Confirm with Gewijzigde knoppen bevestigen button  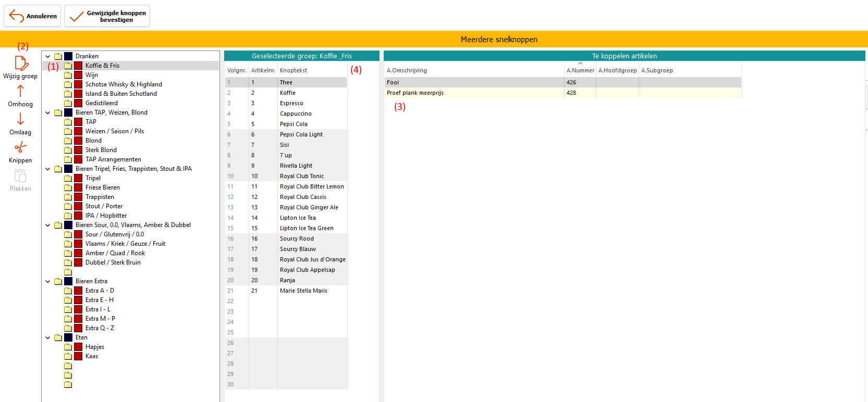(x=107, y=16)
